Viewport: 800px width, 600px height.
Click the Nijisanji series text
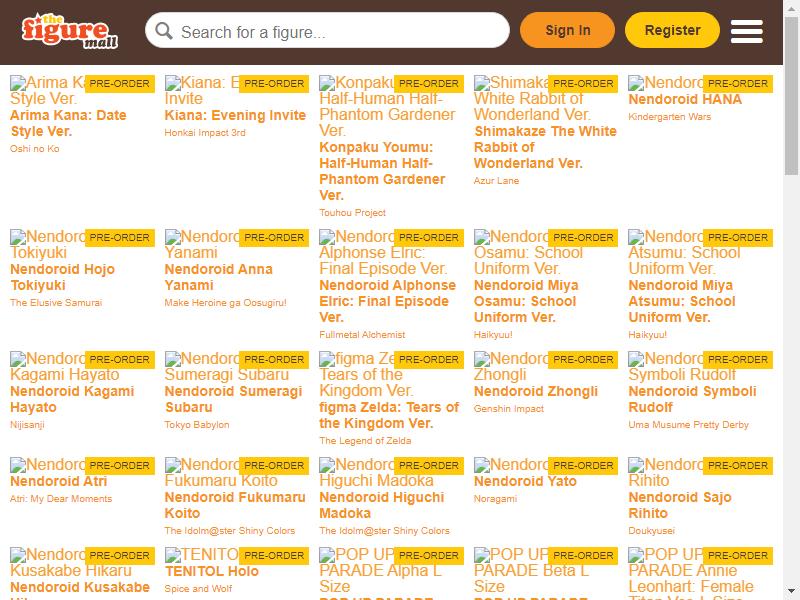pyautogui.click(x=27, y=424)
